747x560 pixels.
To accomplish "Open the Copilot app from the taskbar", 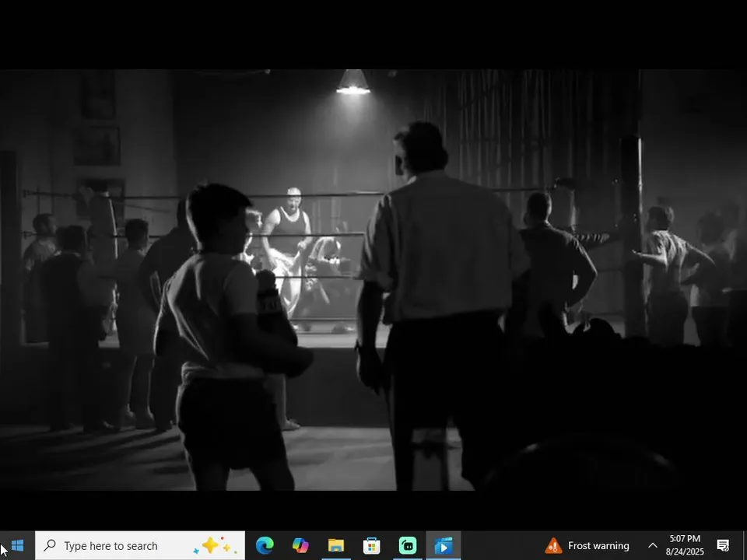I will pyautogui.click(x=300, y=546).
